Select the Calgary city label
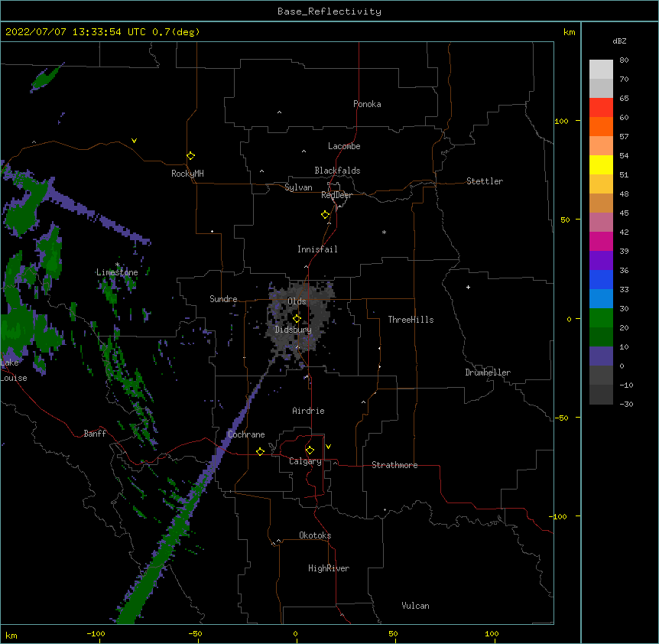The width and height of the screenshot is (659, 644). tap(306, 461)
